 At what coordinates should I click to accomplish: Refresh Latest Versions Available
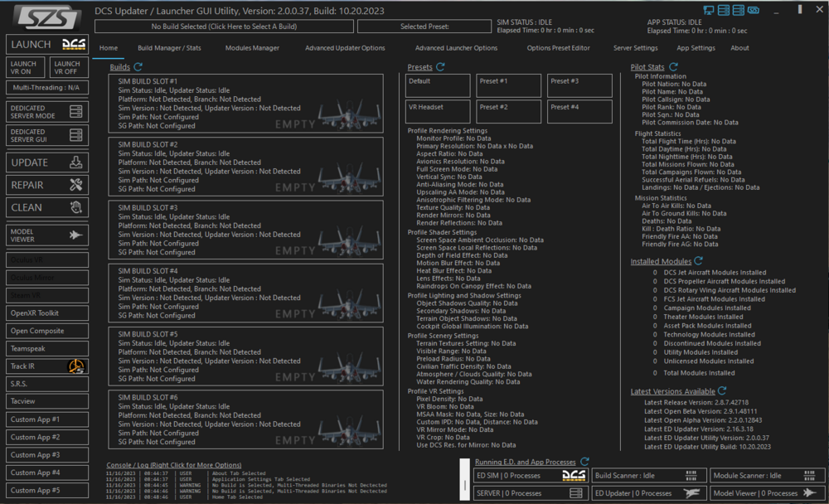722,390
